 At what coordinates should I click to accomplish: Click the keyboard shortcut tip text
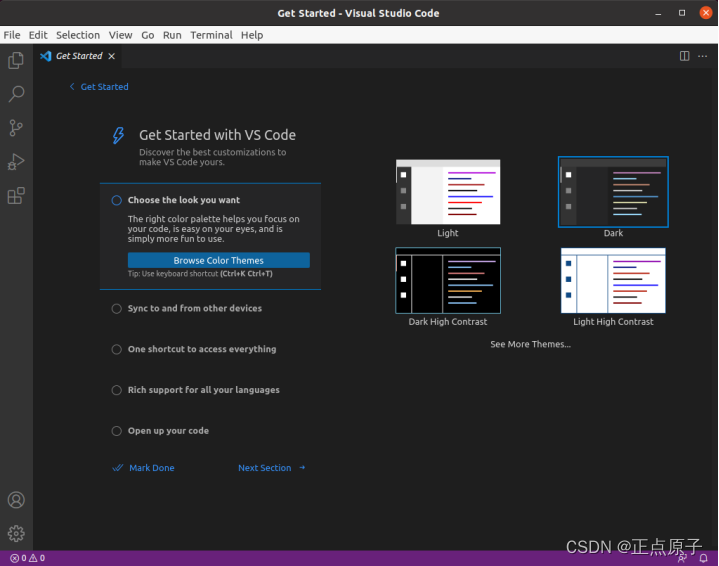click(x=200, y=274)
